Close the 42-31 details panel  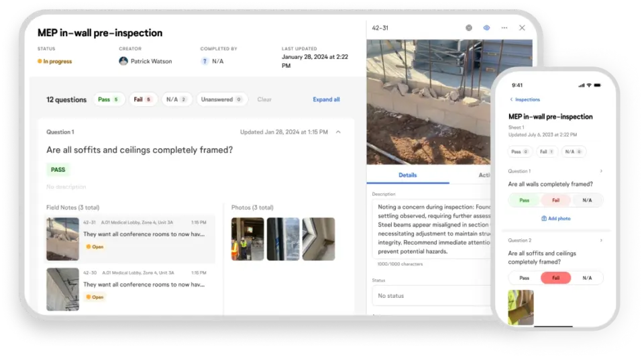point(522,28)
